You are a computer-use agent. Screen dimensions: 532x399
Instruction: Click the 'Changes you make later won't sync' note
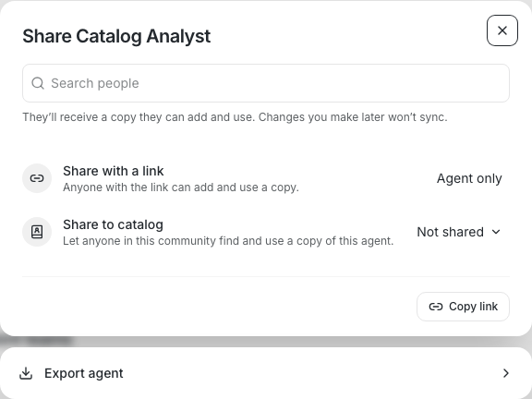pos(353,117)
